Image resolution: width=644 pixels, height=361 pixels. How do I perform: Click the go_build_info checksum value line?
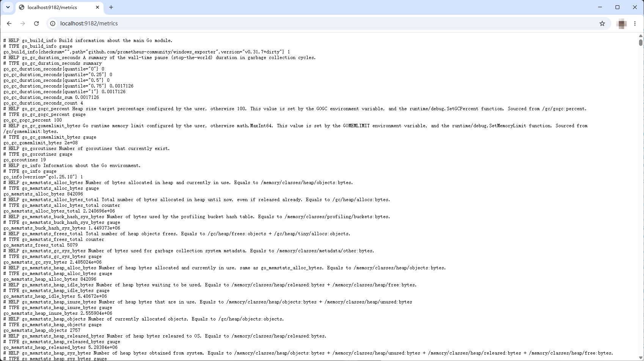[x=147, y=52]
